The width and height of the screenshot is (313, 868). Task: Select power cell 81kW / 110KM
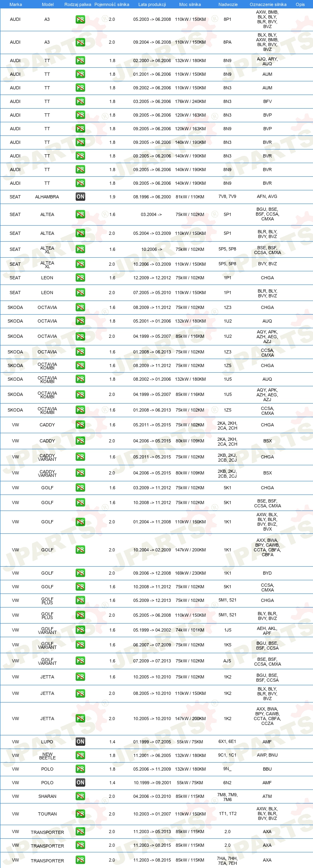[x=190, y=197]
